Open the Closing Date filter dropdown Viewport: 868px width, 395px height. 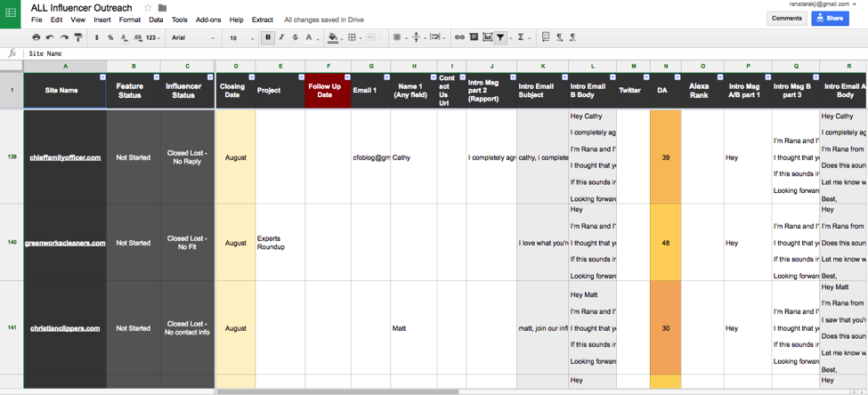251,77
